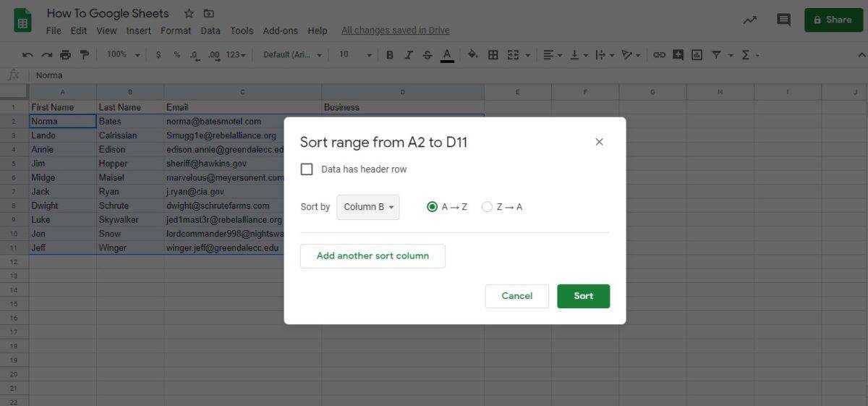Click cell containing Dwight
868x406 pixels.
coord(63,206)
